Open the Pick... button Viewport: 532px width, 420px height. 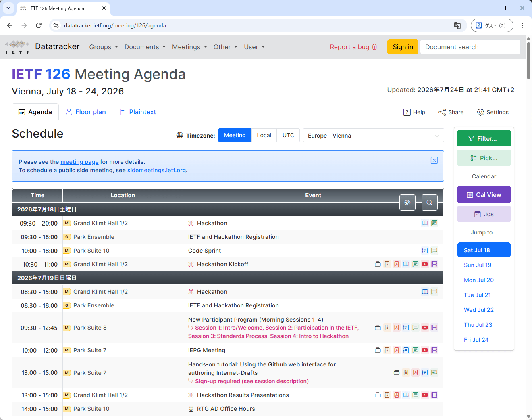click(484, 158)
